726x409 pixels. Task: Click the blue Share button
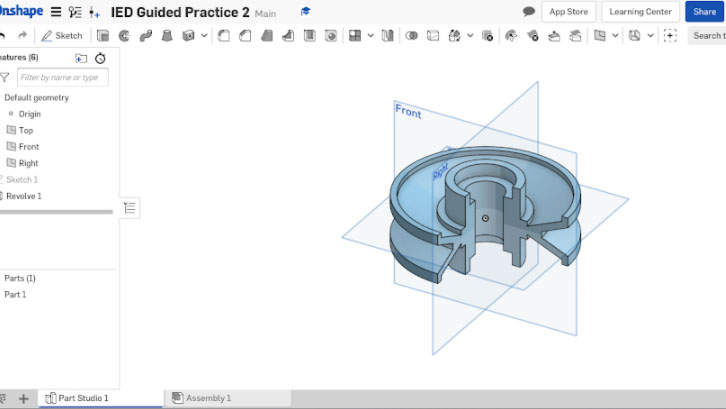click(704, 12)
